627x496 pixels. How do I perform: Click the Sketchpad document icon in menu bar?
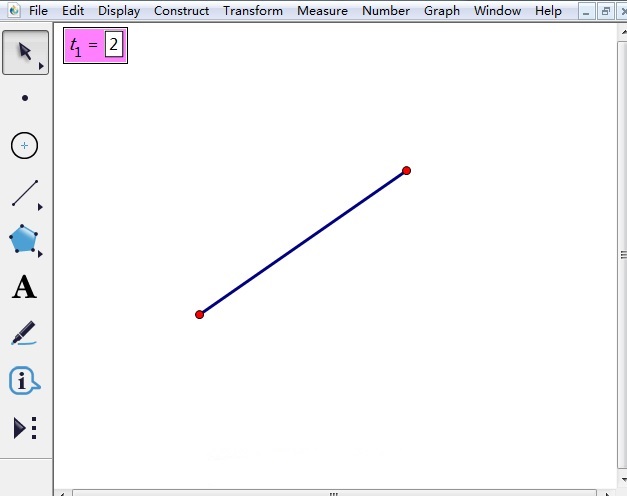[x=14, y=10]
